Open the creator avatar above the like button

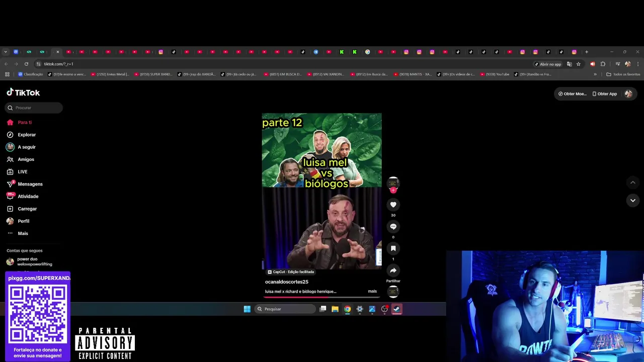[x=393, y=183]
